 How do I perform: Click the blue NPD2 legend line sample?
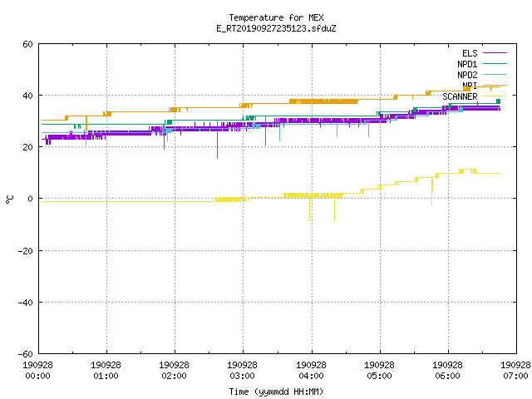[x=495, y=74]
